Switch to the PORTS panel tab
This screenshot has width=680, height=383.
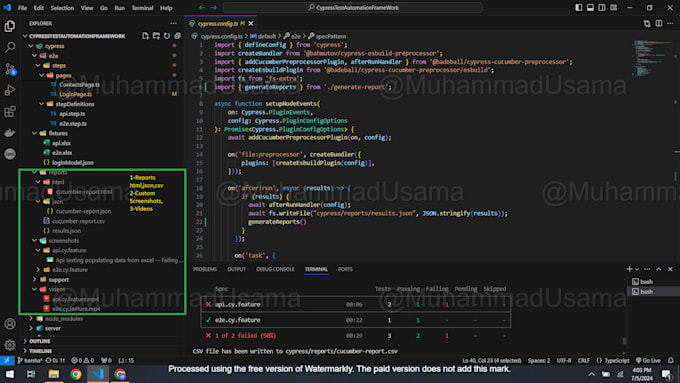coord(345,269)
